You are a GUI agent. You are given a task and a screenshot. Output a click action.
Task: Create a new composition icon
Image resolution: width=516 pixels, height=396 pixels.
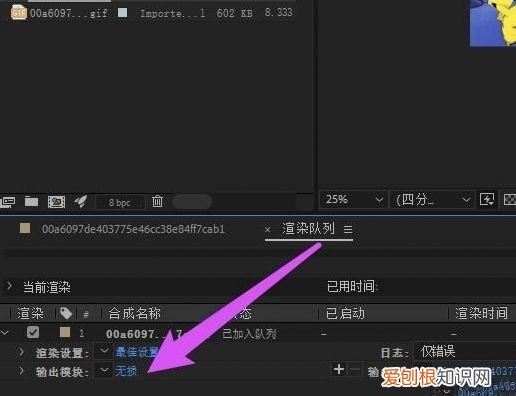(x=56, y=202)
